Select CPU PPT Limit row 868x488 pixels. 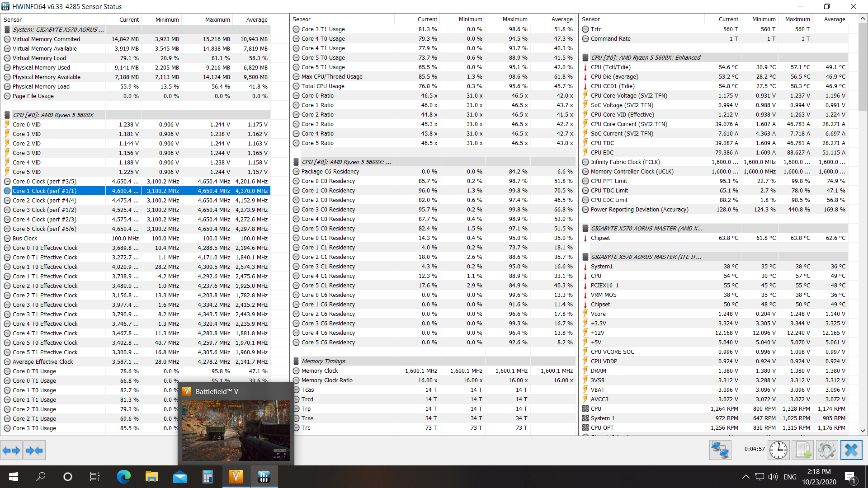click(714, 181)
